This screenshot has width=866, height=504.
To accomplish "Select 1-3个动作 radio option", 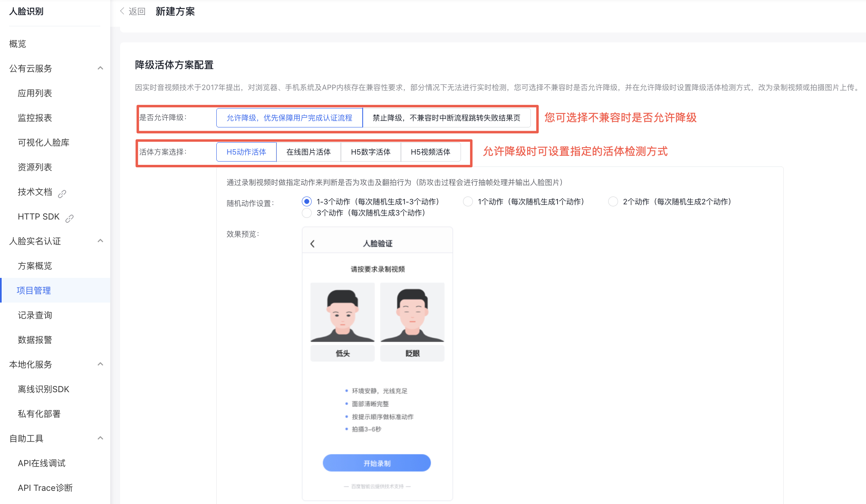I will click(x=307, y=201).
